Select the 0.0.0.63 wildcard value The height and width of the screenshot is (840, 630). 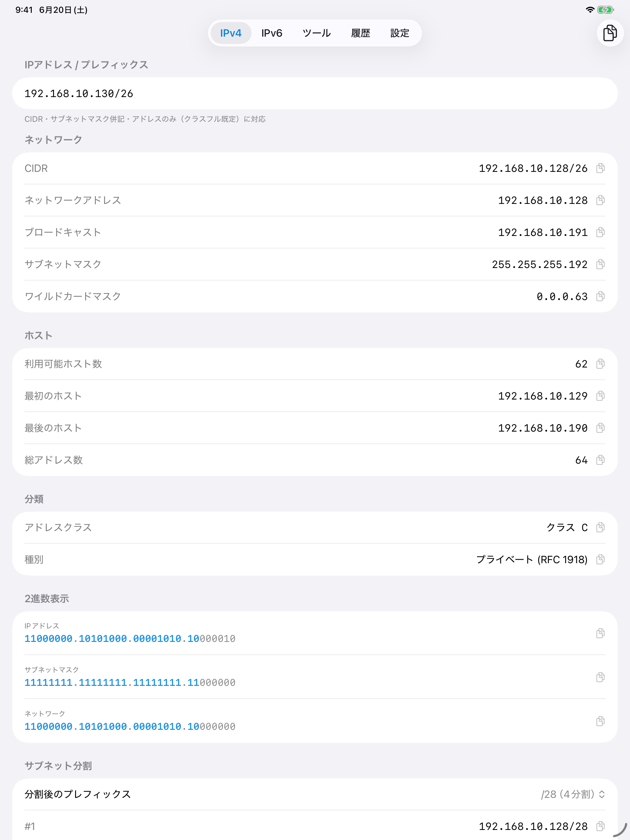pos(562,297)
